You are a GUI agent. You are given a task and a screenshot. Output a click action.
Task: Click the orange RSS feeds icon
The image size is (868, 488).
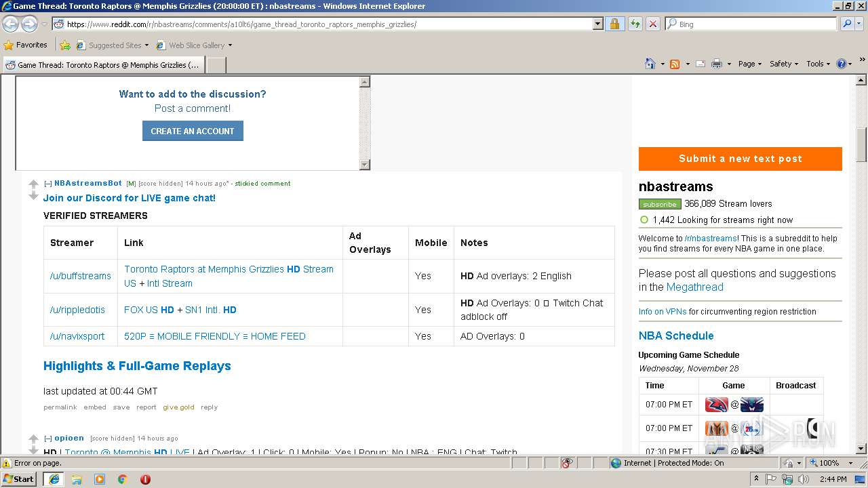pos(675,64)
